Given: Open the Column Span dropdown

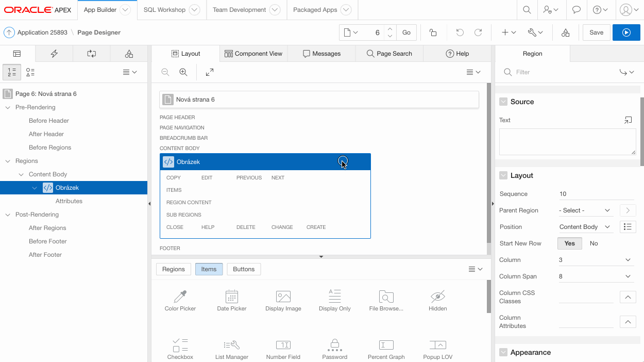Looking at the screenshot, I should click(595, 276).
